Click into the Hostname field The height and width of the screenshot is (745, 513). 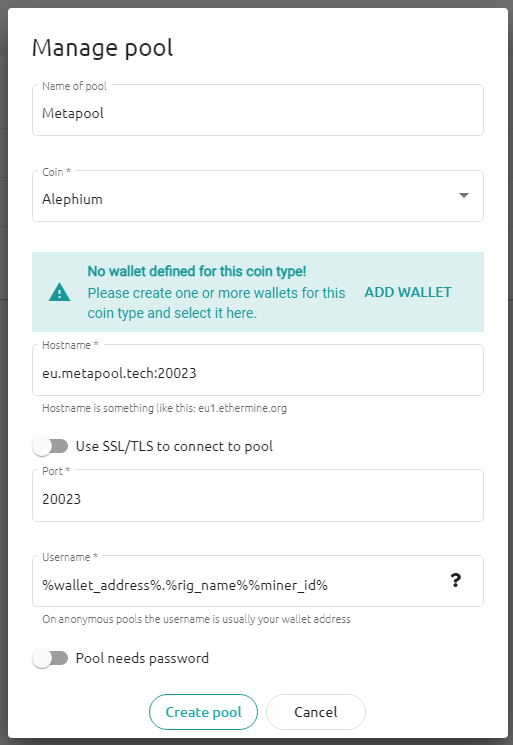tap(258, 370)
